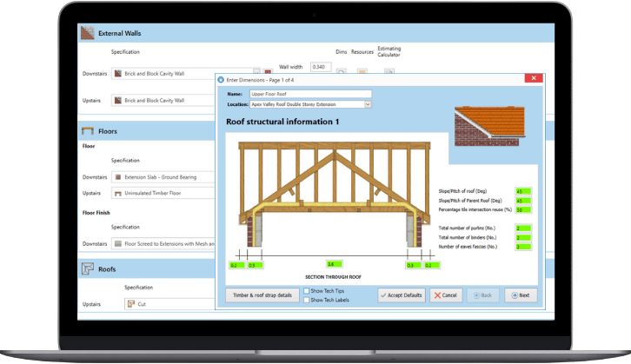Click the Cut roof specification icon
The image size is (631, 364).
(130, 304)
